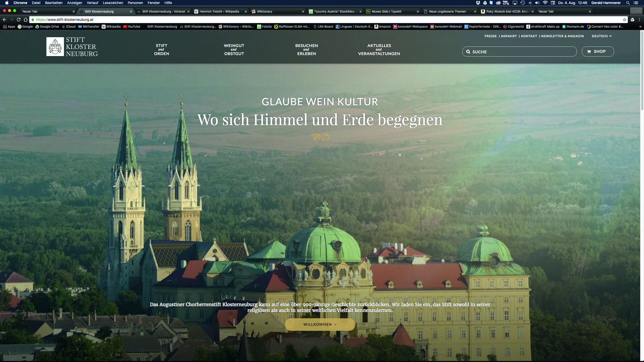The height and width of the screenshot is (362, 644).
Task: Open the Apps bookmarks grid icon
Action: [x=5, y=27]
